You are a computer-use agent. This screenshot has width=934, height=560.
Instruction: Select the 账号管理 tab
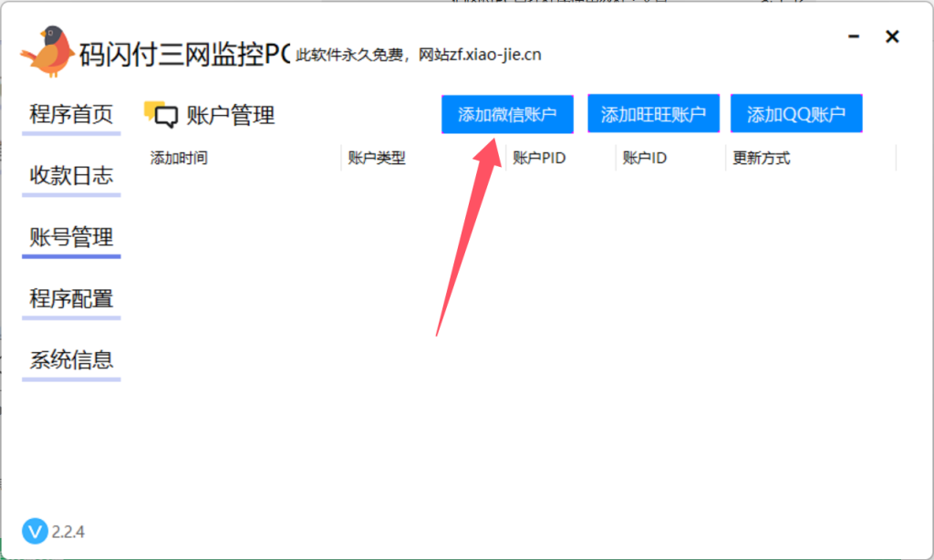[x=71, y=237]
